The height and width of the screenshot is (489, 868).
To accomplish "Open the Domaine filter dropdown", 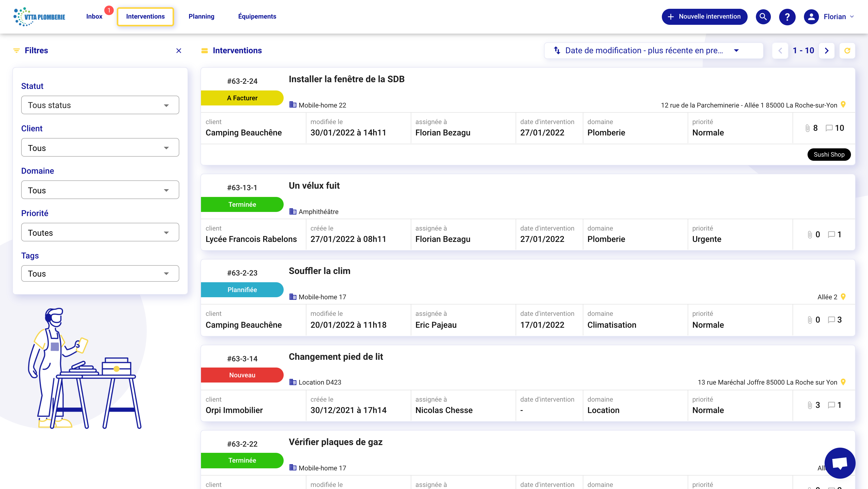I will point(100,190).
